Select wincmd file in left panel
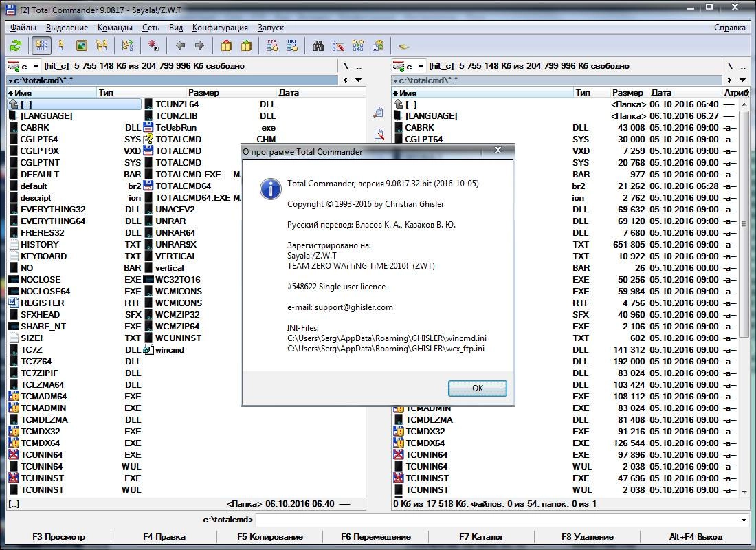Image resolution: width=756 pixels, height=550 pixels. click(x=170, y=350)
